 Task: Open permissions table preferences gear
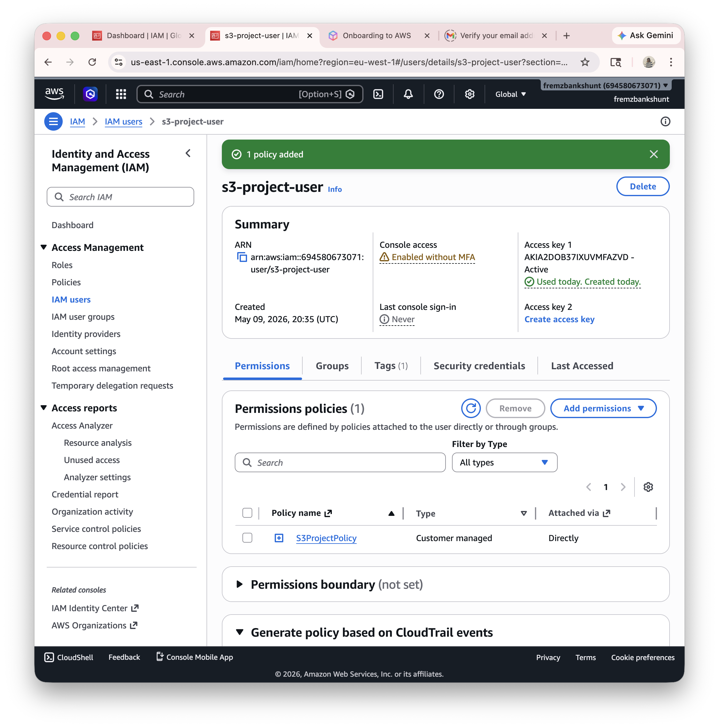648,487
